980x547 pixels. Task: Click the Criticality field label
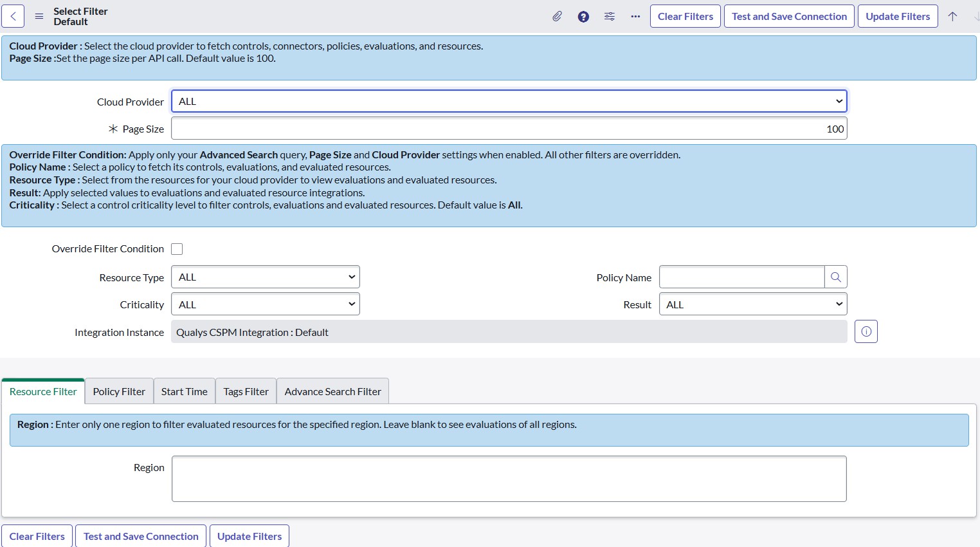pos(142,305)
